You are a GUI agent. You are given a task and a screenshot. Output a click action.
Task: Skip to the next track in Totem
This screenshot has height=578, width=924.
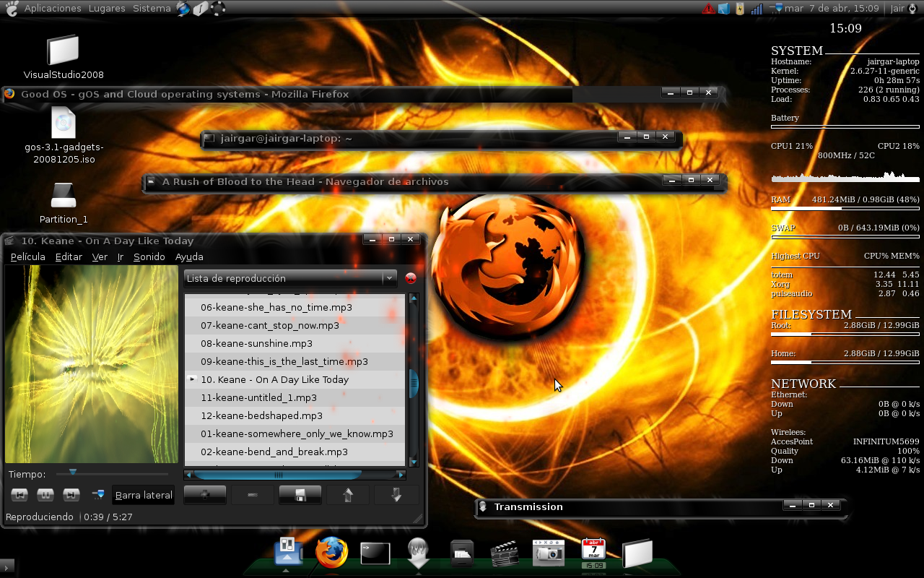71,495
